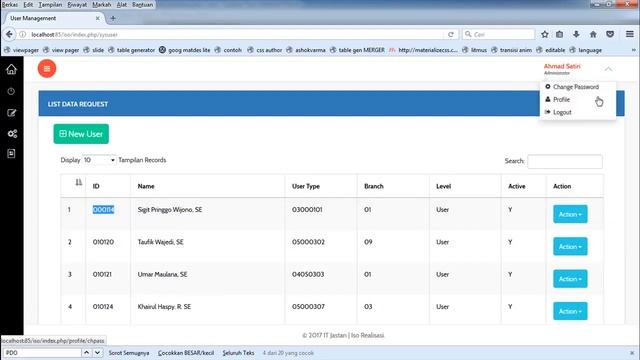This screenshot has height=360, width=640.
Task: Click ID cell 010120
Action: [103, 242]
